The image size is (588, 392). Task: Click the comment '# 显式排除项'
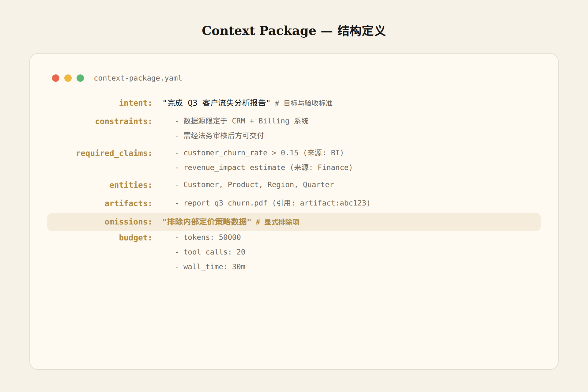(277, 222)
